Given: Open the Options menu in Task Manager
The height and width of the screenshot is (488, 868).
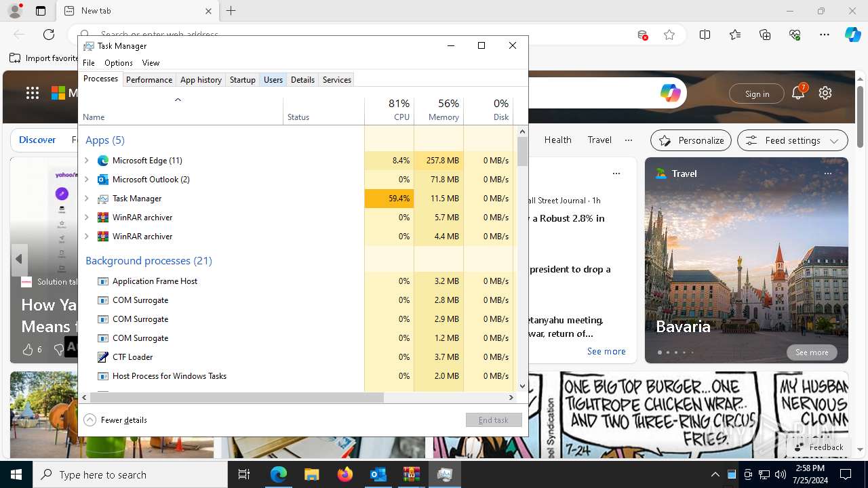Looking at the screenshot, I should coord(119,63).
